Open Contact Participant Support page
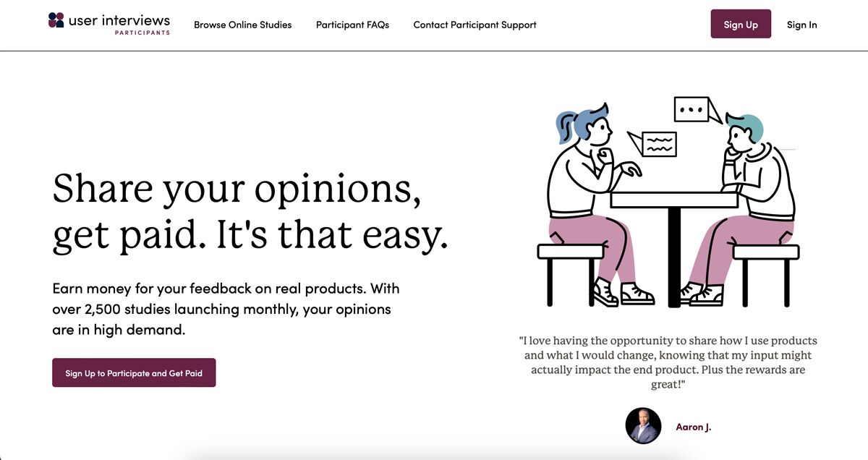Screen dimensions: 868x460 click(x=475, y=25)
